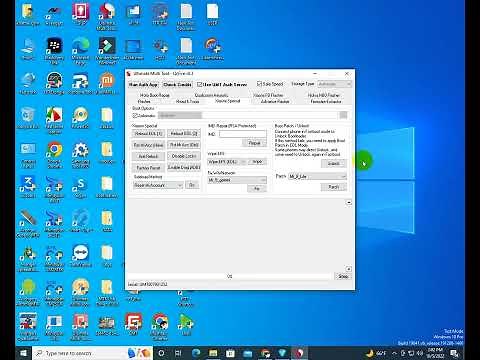Screen dimensions: 480x360
Task: Switch to the Nokia HMD Flasher tab
Action: tap(324, 95)
